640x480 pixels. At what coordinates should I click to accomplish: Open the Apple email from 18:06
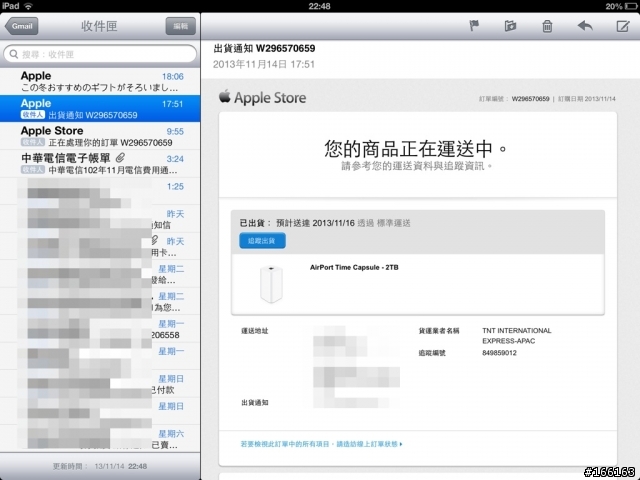pos(100,81)
